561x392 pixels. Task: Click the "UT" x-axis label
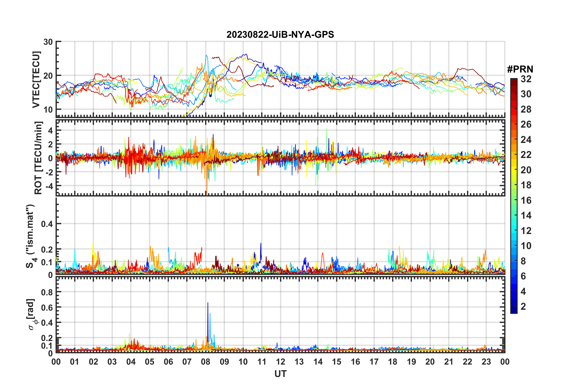point(280,374)
